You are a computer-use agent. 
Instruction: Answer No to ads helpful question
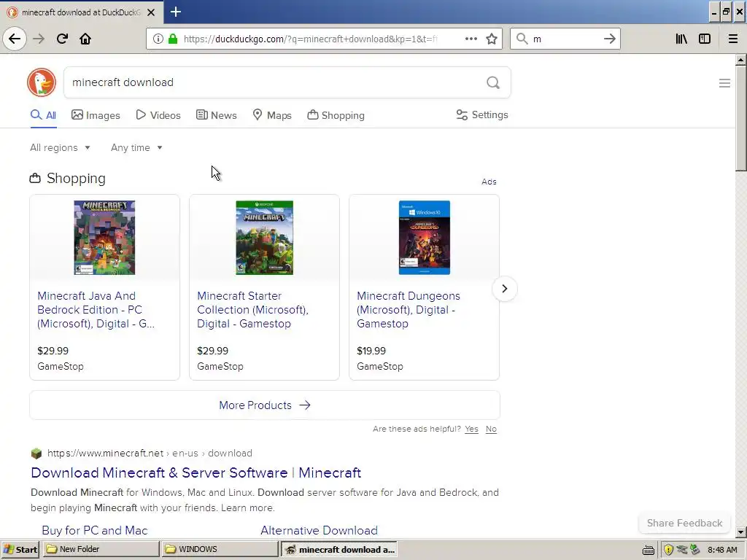coord(491,429)
